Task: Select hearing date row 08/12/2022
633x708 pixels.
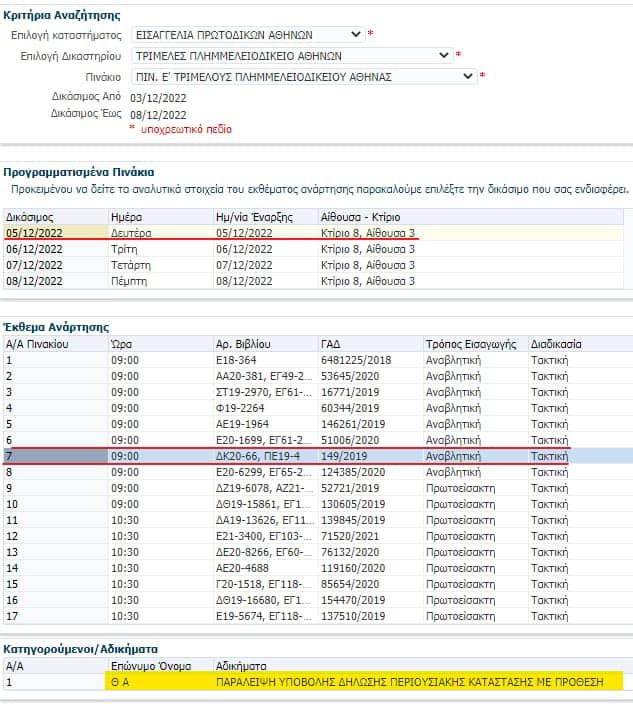Action: tap(313, 281)
